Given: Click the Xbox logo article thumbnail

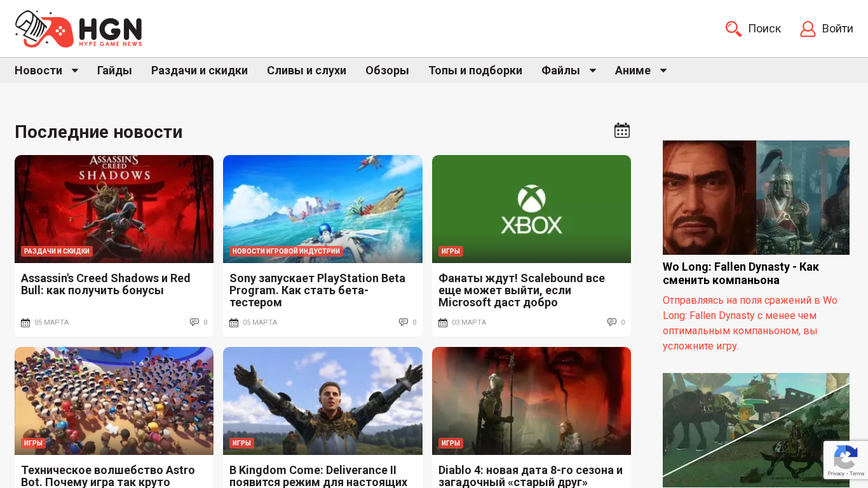Looking at the screenshot, I should click(531, 208).
